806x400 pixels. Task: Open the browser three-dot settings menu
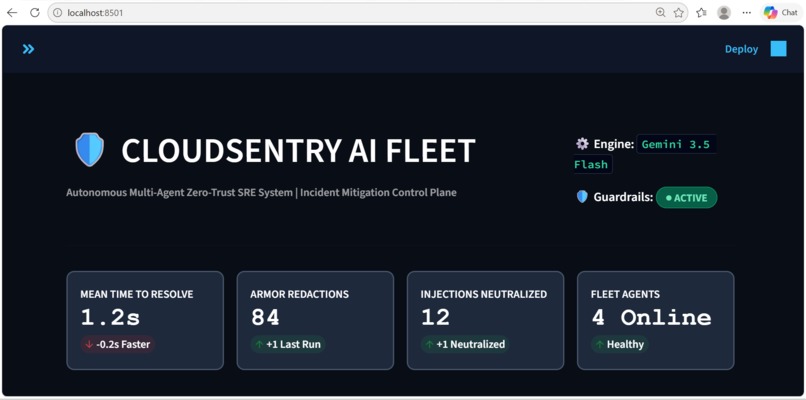(747, 13)
